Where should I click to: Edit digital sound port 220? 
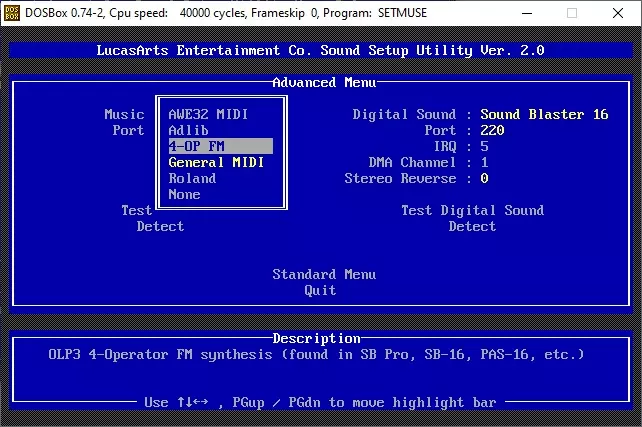pos(492,130)
